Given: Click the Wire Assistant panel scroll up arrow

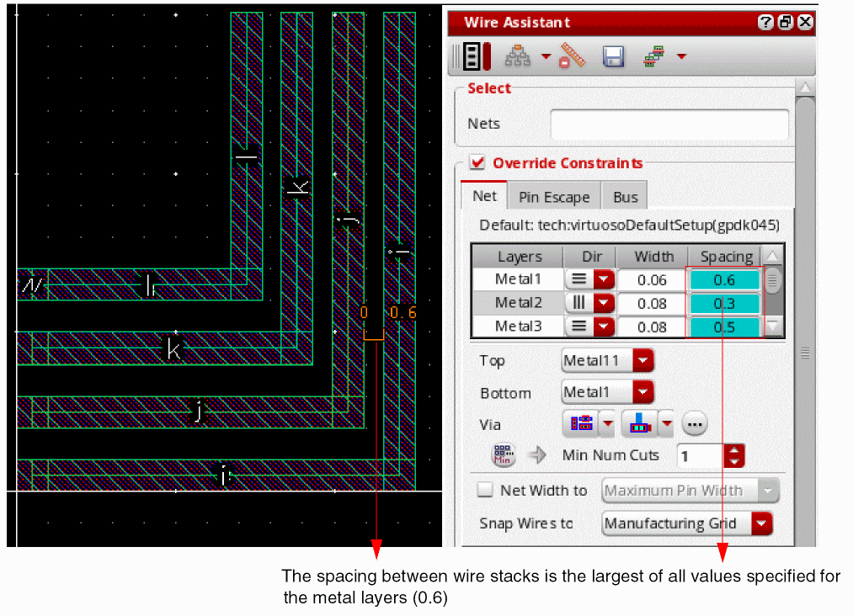Looking at the screenshot, I should (805, 88).
